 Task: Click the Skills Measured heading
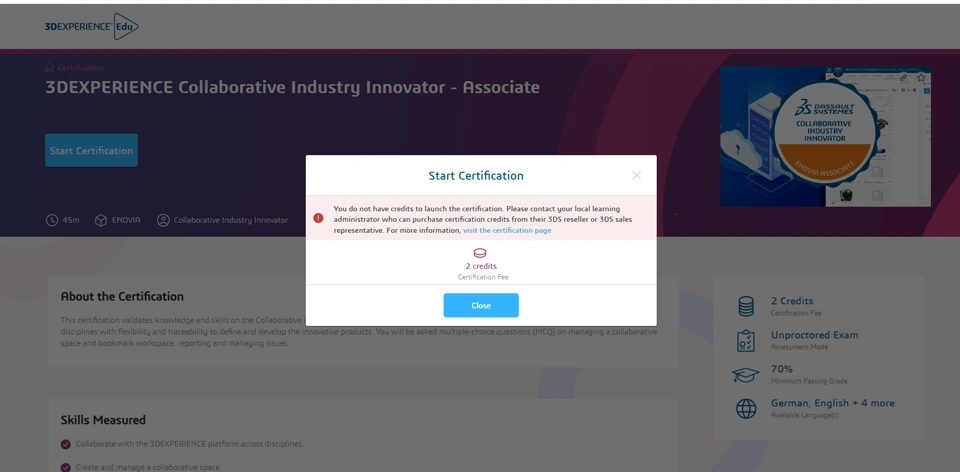[x=103, y=420]
